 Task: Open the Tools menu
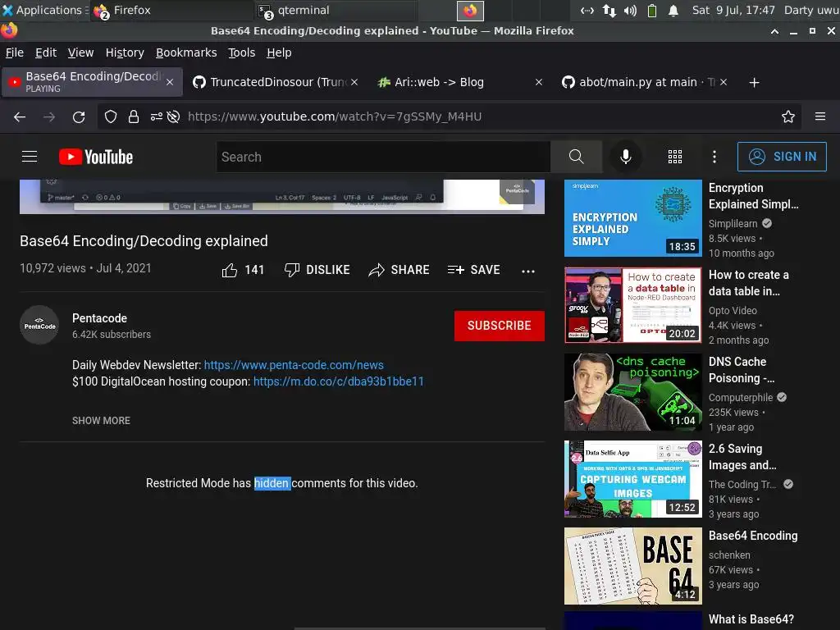[242, 52]
